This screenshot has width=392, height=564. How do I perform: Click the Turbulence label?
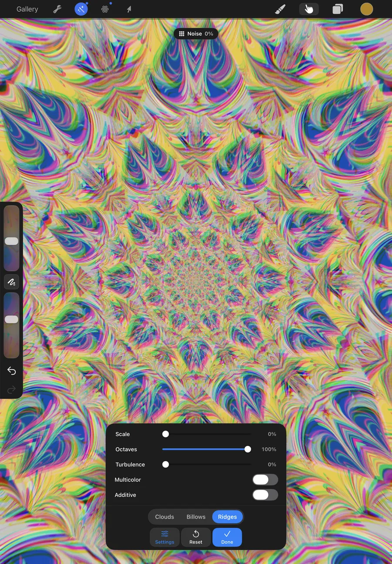coord(130,465)
